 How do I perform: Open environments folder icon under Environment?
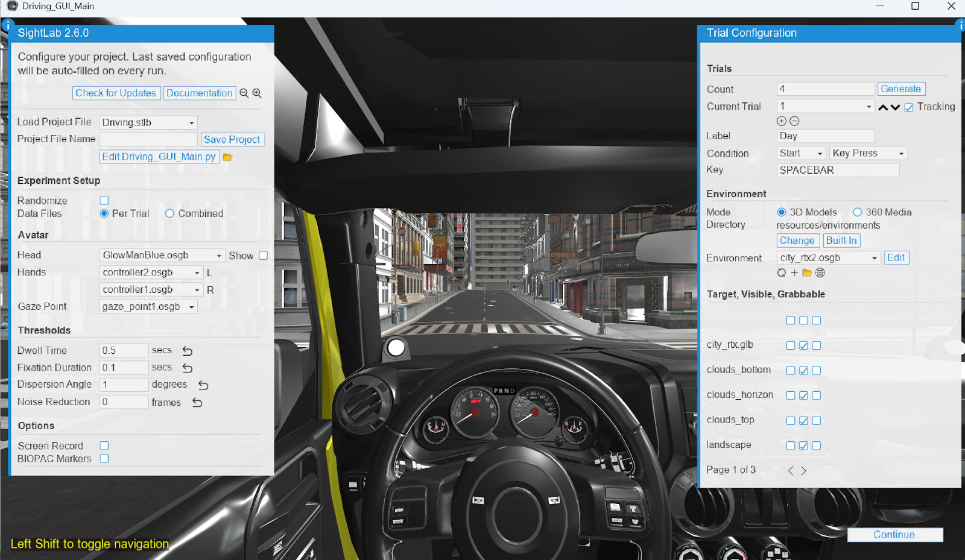pos(807,273)
